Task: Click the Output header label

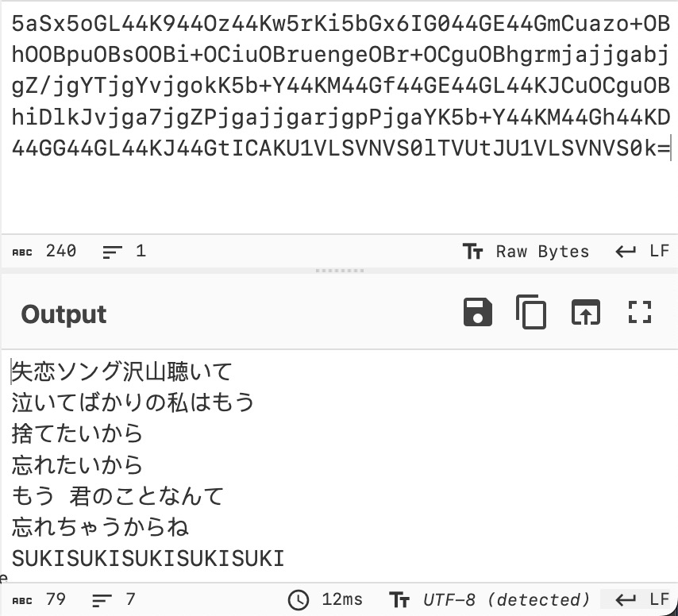Action: click(x=64, y=314)
